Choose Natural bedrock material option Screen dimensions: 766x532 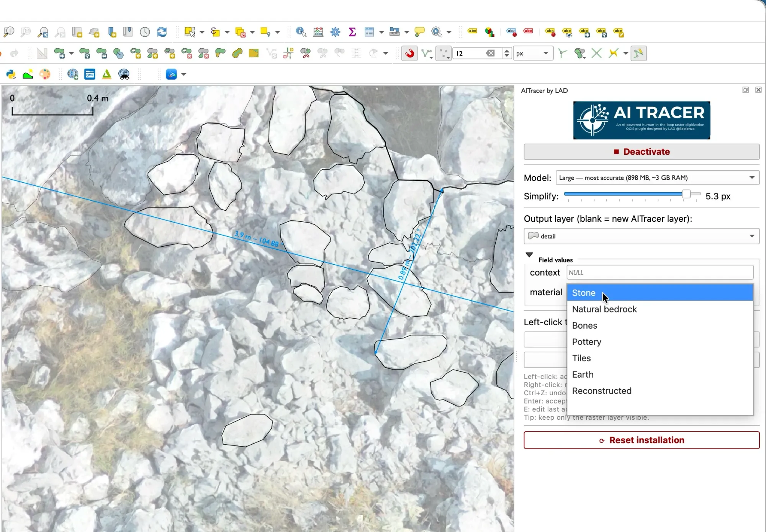(x=660, y=309)
